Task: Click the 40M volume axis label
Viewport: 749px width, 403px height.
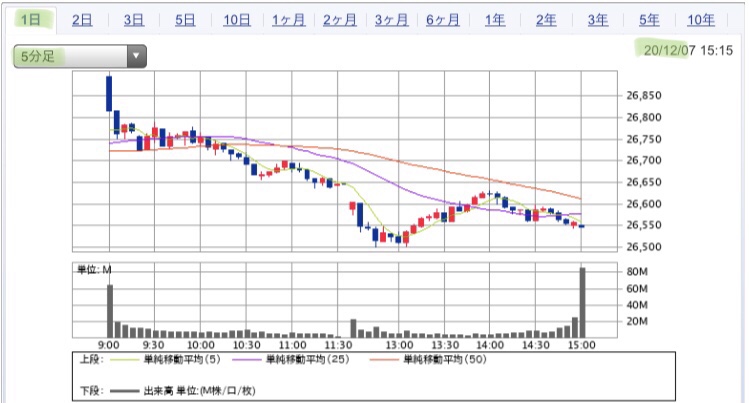Action: pyautogui.click(x=637, y=305)
